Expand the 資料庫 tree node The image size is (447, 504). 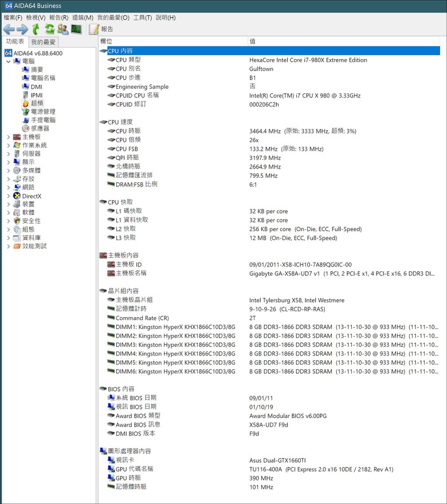[9, 237]
